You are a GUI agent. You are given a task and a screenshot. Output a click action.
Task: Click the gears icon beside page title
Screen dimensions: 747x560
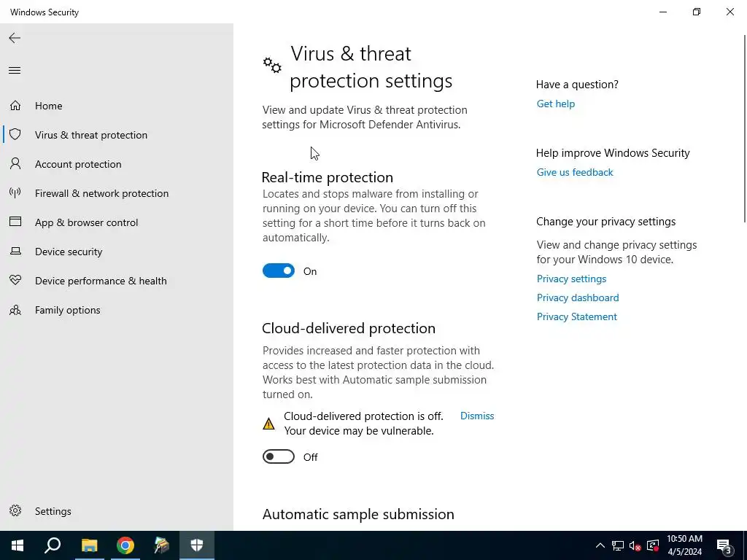point(272,65)
